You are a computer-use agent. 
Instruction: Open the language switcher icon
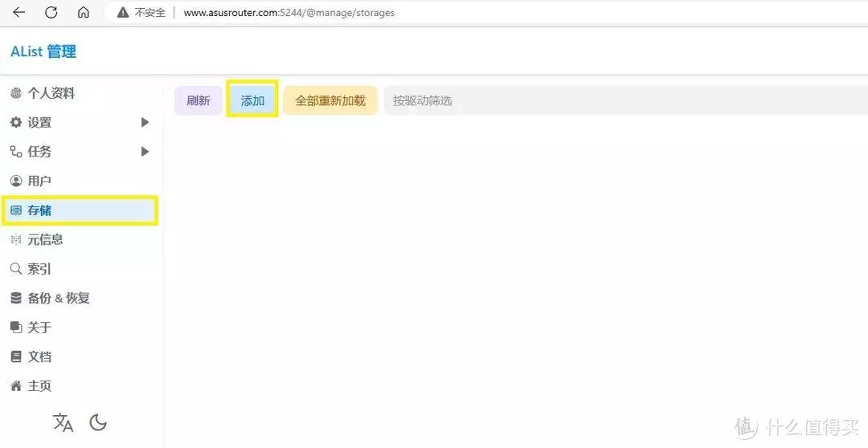click(63, 423)
